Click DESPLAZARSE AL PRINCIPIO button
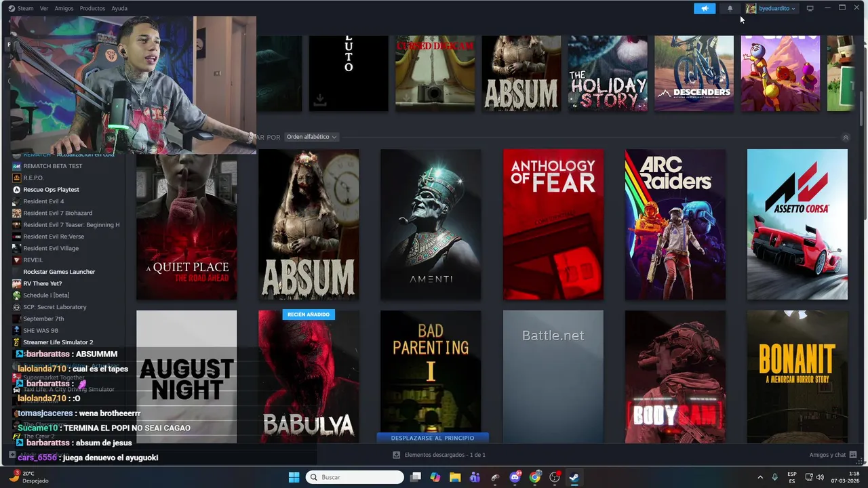The image size is (868, 488). pos(433,438)
